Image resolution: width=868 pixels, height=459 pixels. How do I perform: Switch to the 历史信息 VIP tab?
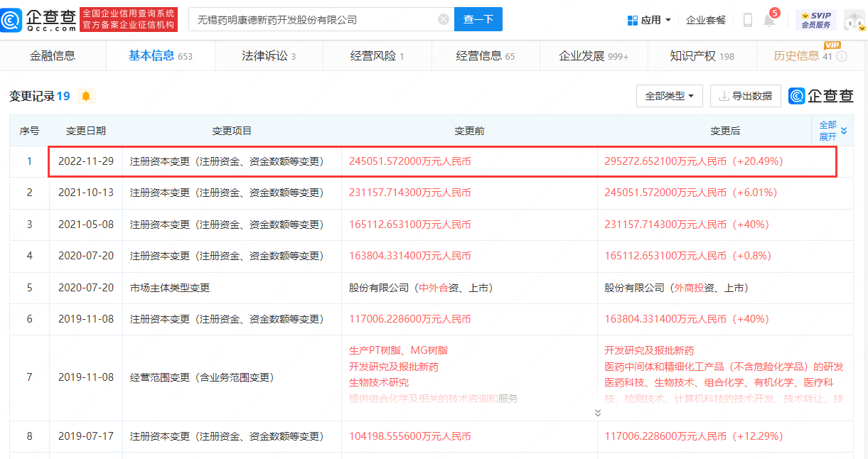tap(803, 55)
